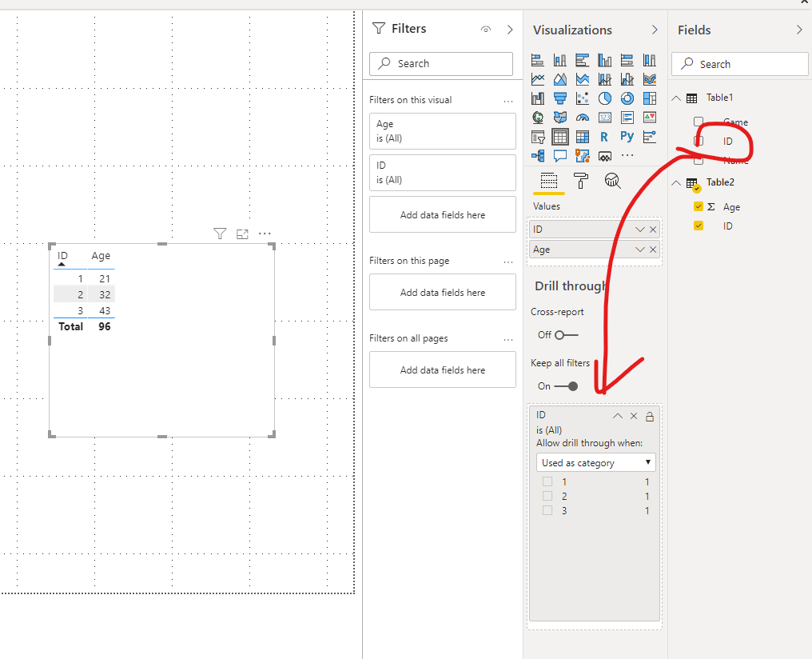This screenshot has height=659, width=812.
Task: Toggle Keep all filters switch
Action: [x=566, y=386]
